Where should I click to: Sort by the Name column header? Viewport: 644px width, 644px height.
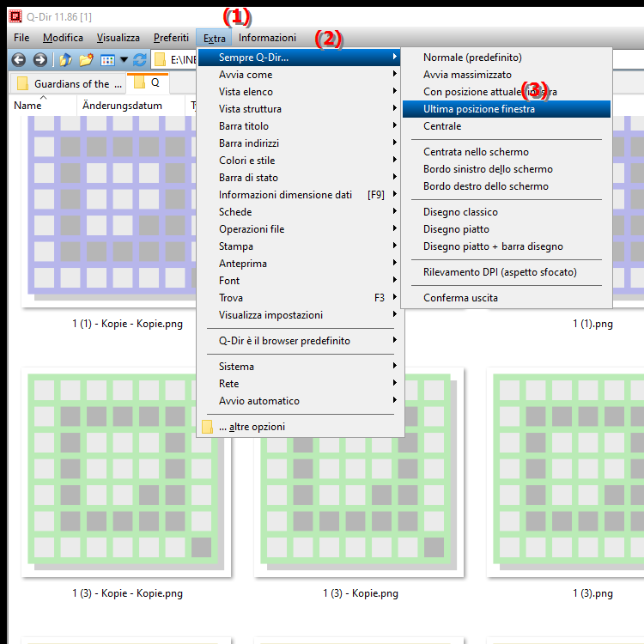point(42,106)
